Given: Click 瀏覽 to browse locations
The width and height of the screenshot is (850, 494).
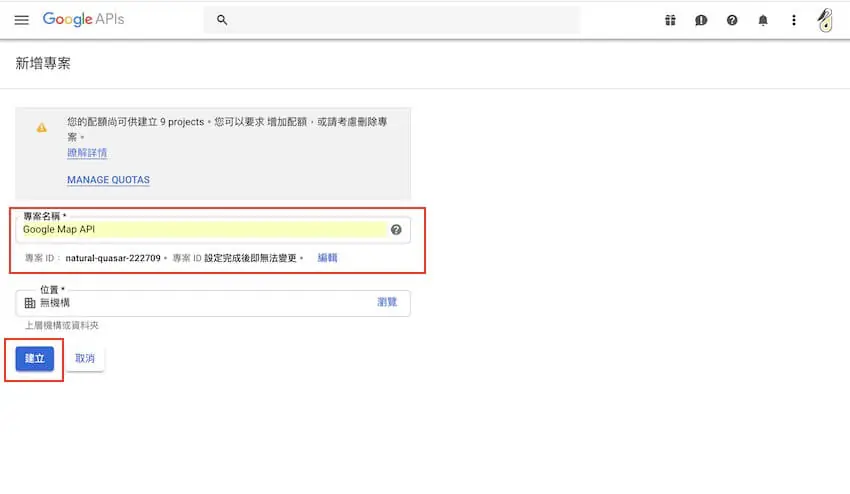Looking at the screenshot, I should (x=387, y=302).
